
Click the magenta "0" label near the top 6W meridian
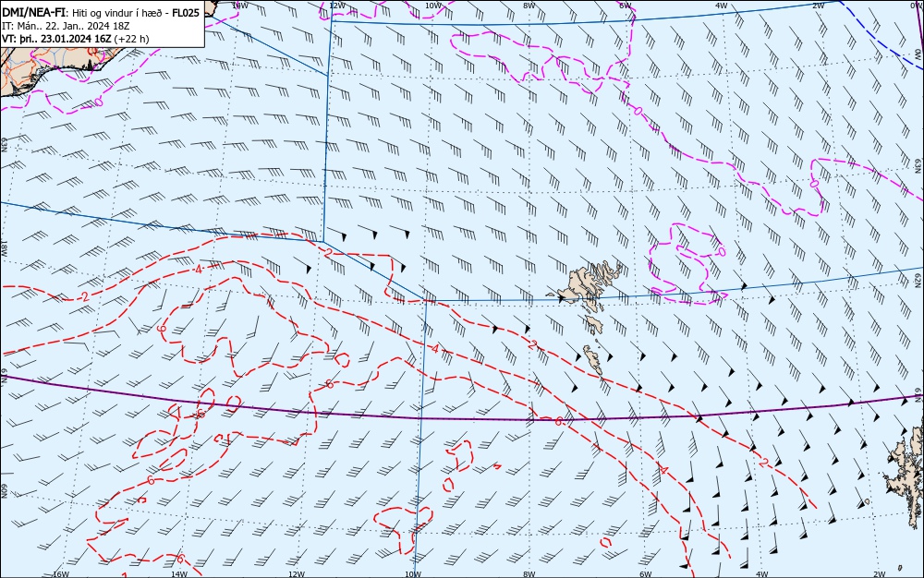(x=638, y=111)
